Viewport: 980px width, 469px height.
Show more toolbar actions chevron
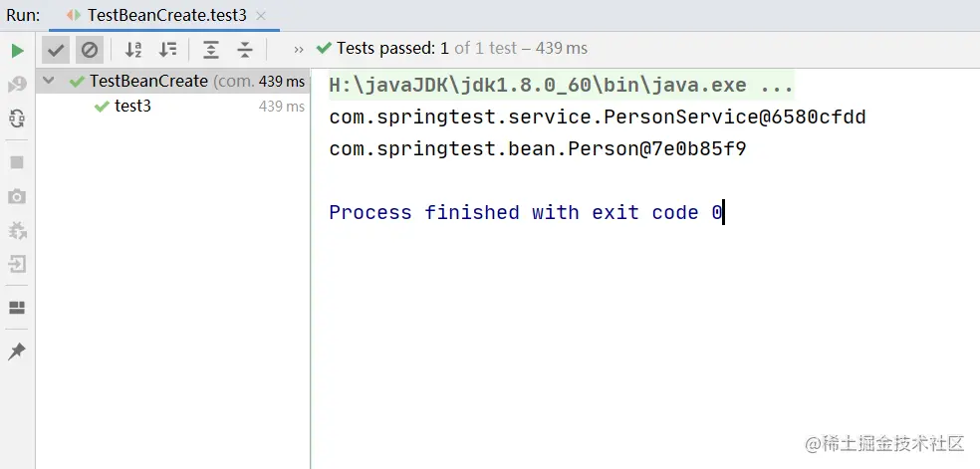pyautogui.click(x=299, y=50)
